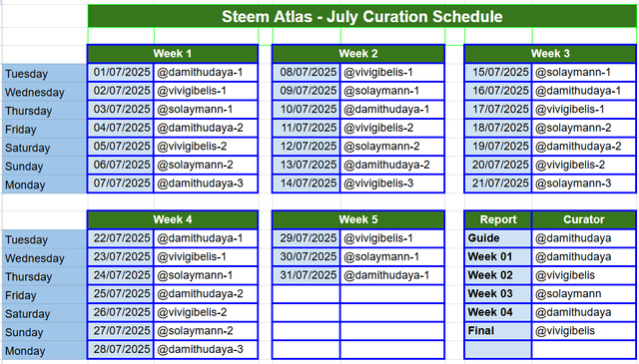Select the 11/07/2025 @vivigibelis-2 cell
639x364 pixels.
pyautogui.click(x=392, y=128)
